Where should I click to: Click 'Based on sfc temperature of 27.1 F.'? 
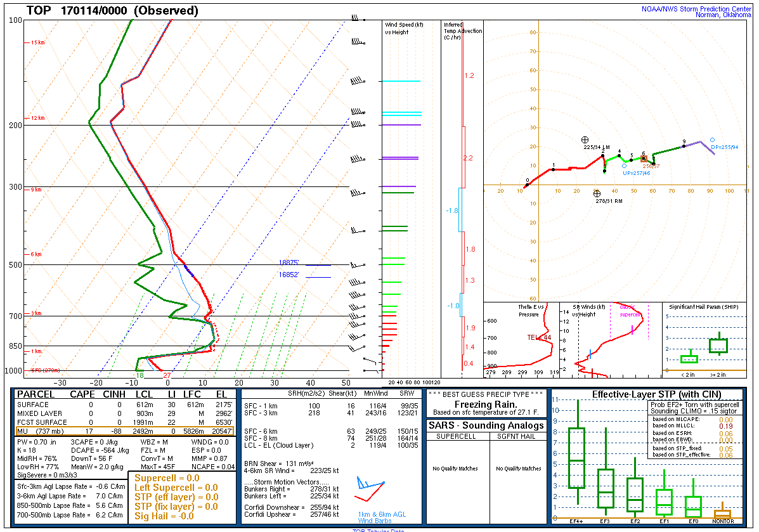[x=486, y=412]
